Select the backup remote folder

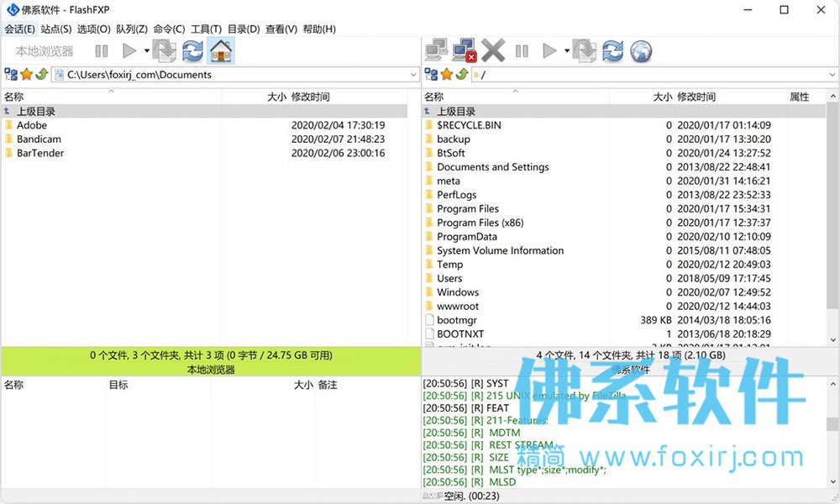[624, 139]
